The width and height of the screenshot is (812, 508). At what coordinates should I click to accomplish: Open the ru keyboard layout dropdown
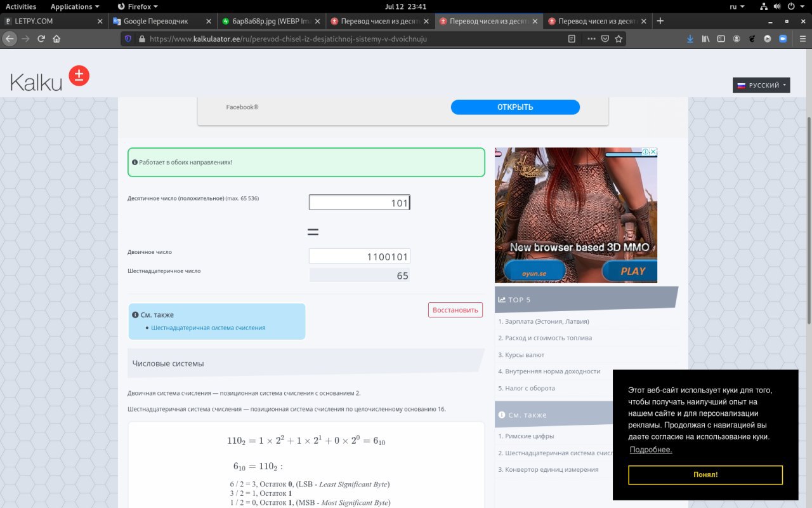(737, 6)
